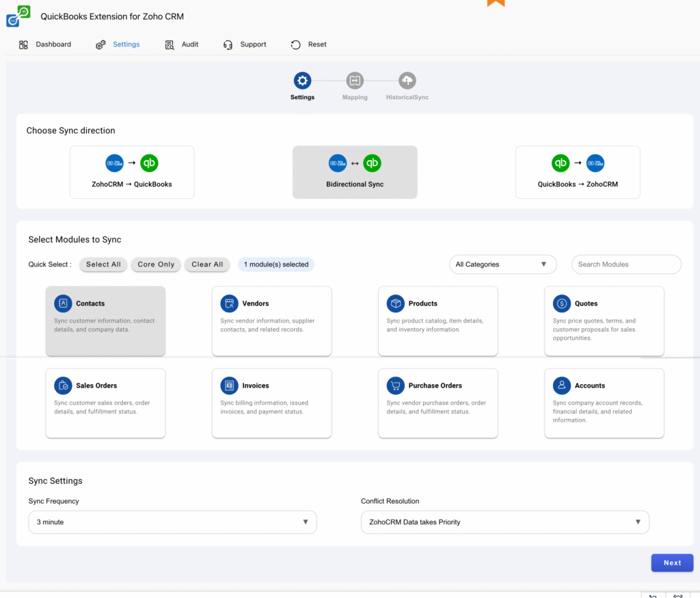Click the Accounts module icon

(561, 385)
